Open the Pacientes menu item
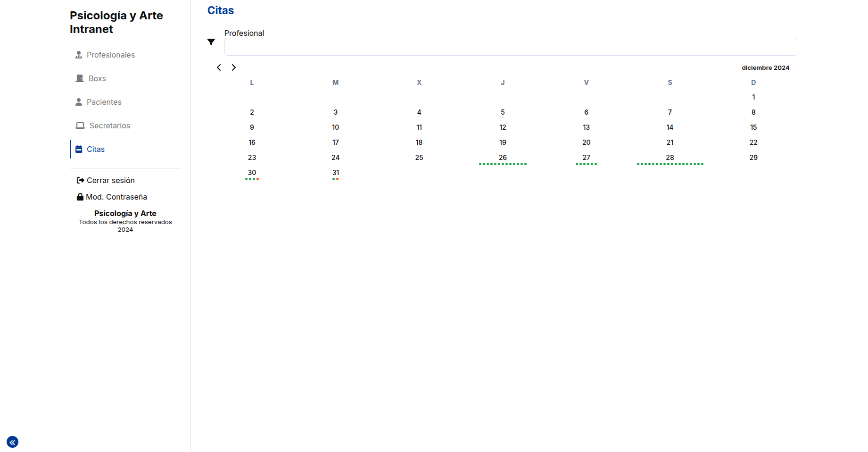Screen dimensions: 868x452 tap(104, 102)
